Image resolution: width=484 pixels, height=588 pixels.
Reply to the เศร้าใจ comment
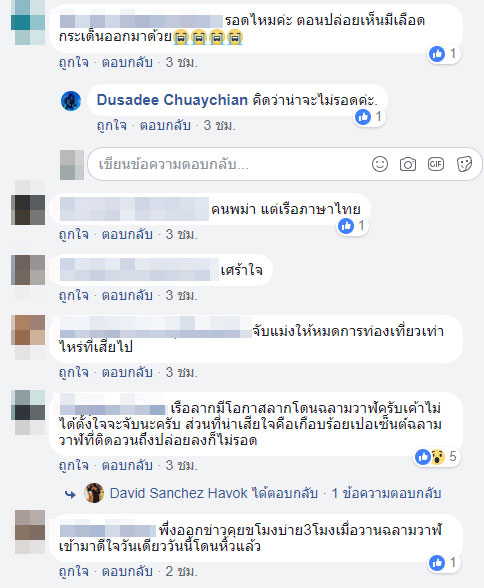click(x=127, y=296)
